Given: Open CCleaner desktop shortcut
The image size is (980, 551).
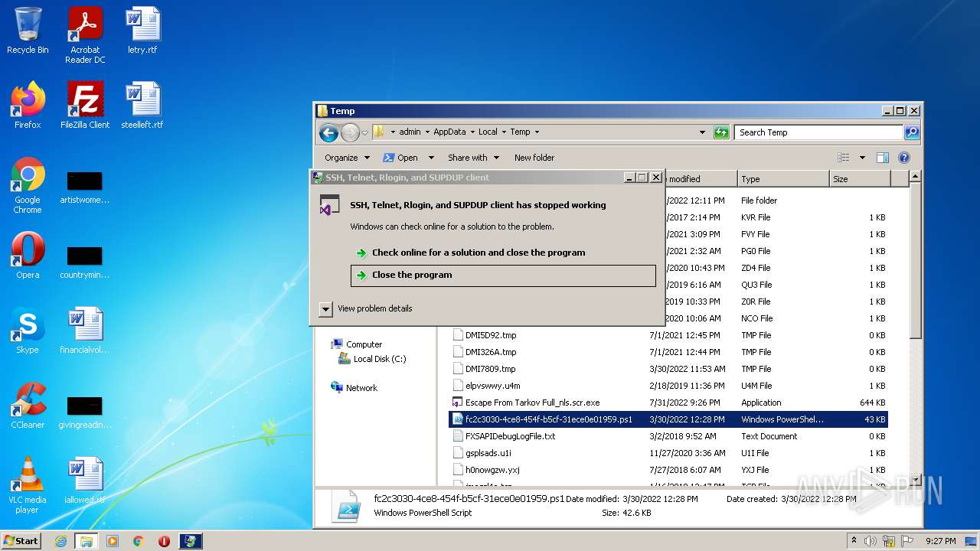Looking at the screenshot, I should (x=28, y=406).
